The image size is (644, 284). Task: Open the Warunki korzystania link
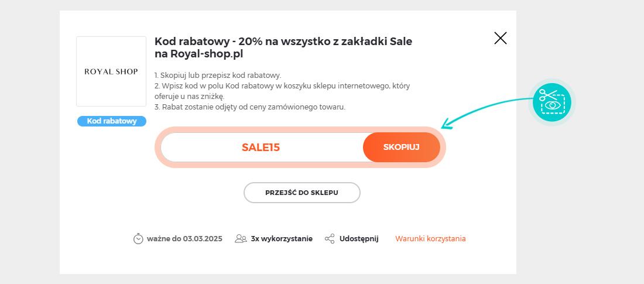pos(430,239)
